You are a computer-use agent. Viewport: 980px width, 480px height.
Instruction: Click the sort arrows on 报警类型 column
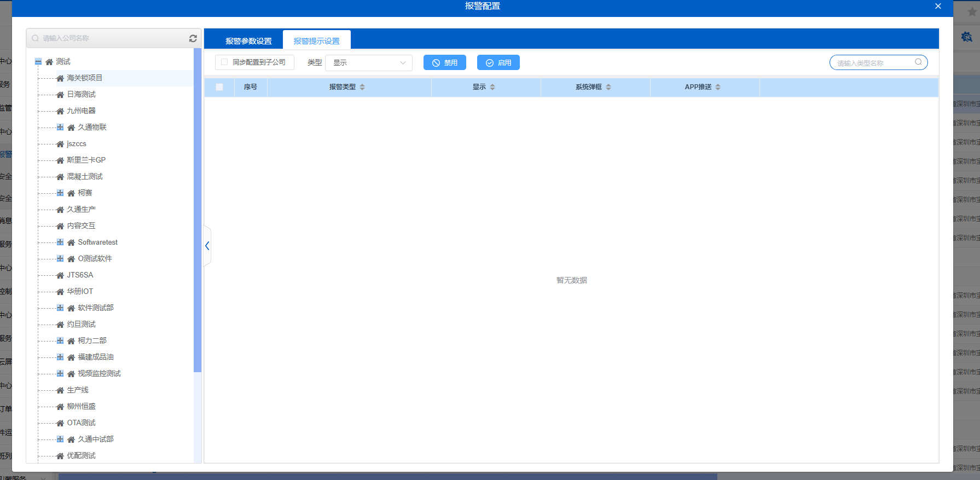(x=362, y=87)
